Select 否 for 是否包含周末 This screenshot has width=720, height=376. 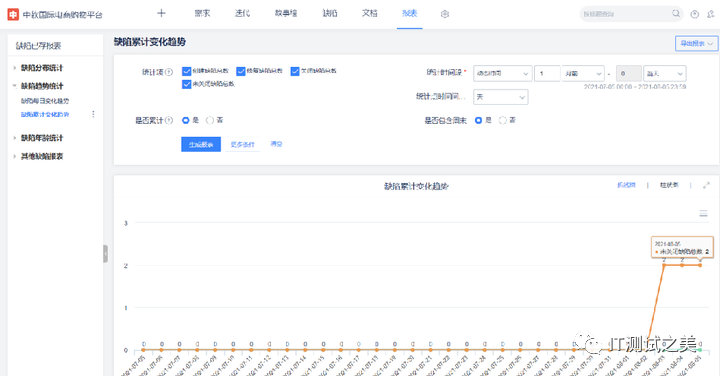503,120
